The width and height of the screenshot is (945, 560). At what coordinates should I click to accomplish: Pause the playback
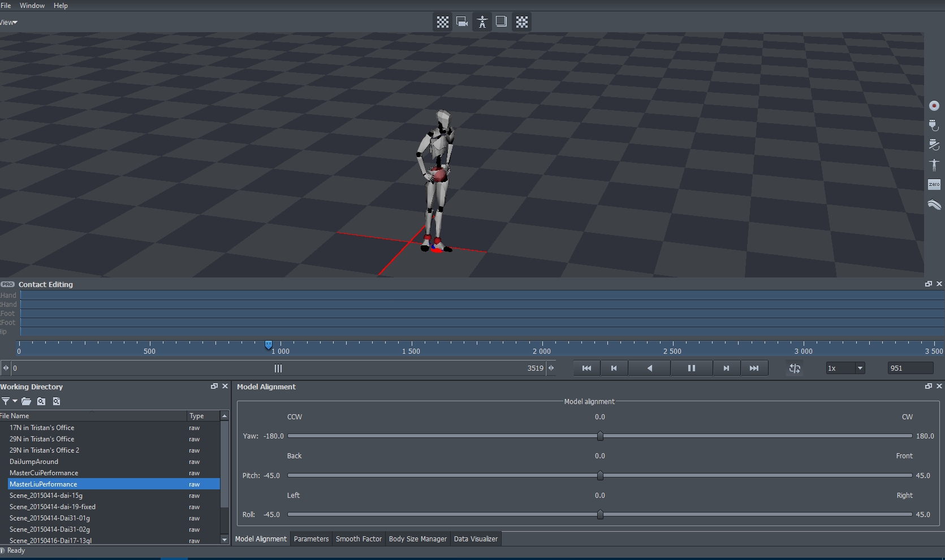pyautogui.click(x=691, y=368)
